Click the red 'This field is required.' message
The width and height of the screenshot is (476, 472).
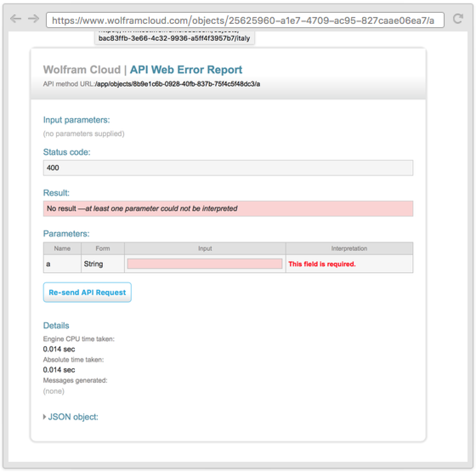322,264
